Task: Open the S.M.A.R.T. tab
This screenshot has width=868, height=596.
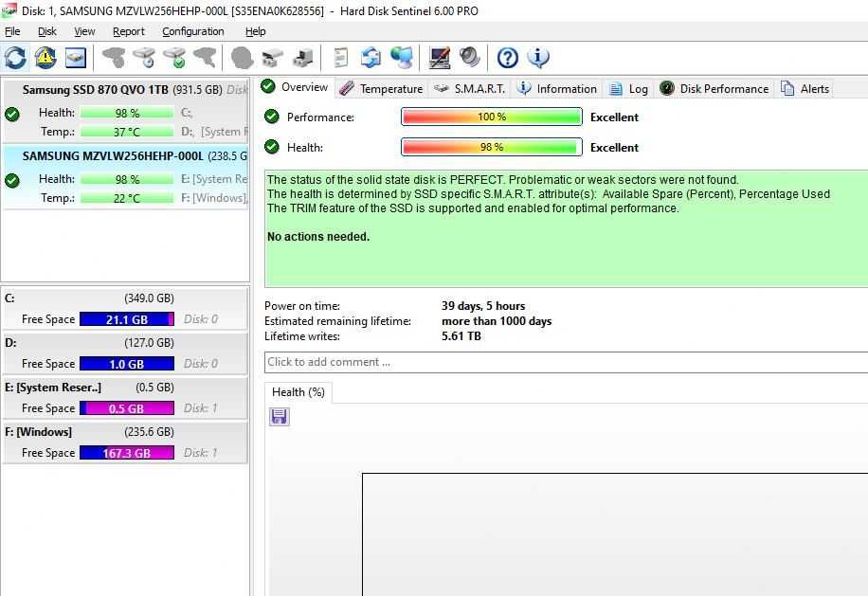Action: point(469,88)
